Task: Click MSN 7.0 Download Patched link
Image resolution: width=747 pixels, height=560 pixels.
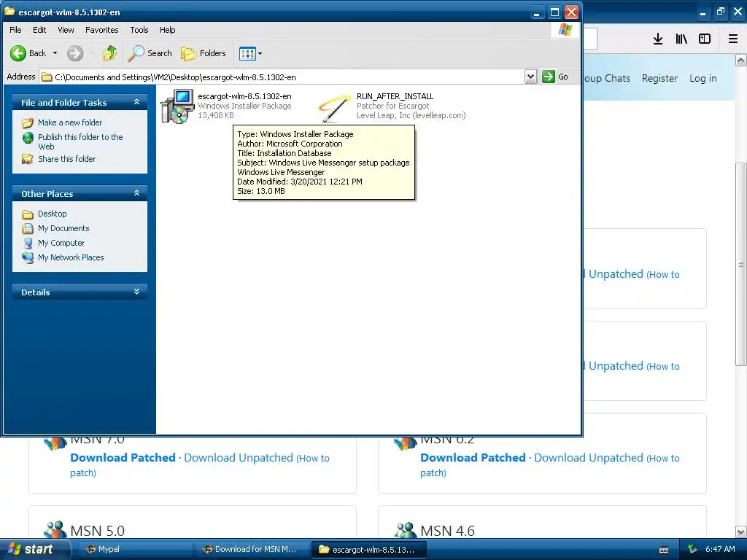Action: coord(123,458)
